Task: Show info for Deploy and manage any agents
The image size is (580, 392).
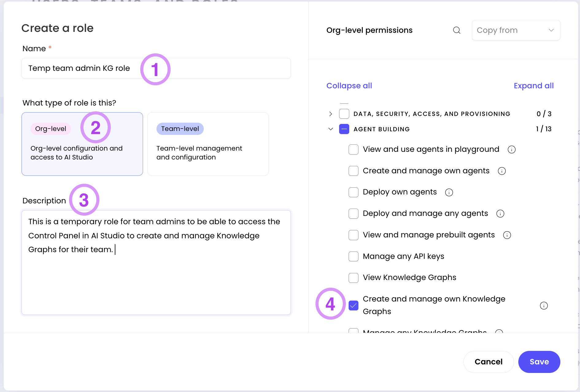Action: tap(500, 213)
